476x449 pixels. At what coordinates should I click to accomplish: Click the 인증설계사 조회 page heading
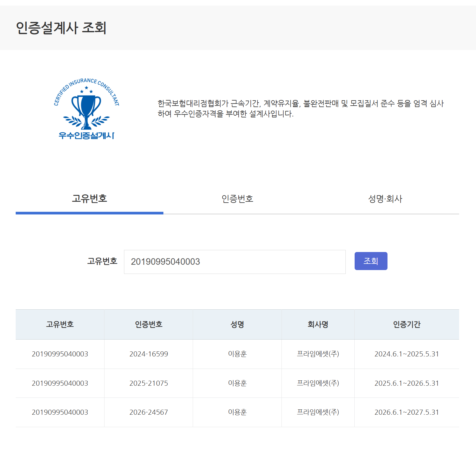61,28
